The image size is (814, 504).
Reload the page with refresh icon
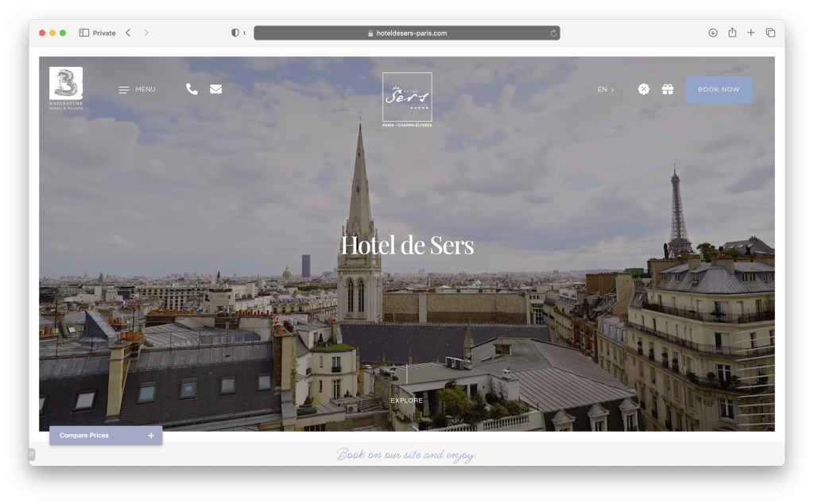553,33
